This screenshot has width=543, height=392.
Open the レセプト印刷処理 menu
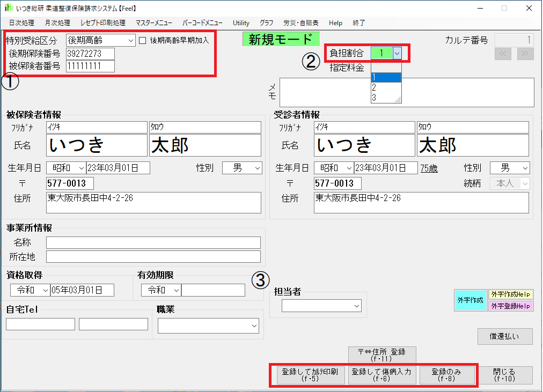(x=103, y=23)
